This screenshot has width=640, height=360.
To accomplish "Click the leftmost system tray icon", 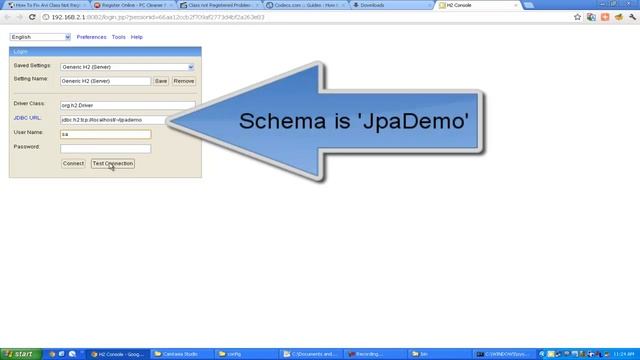I will (x=542, y=354).
